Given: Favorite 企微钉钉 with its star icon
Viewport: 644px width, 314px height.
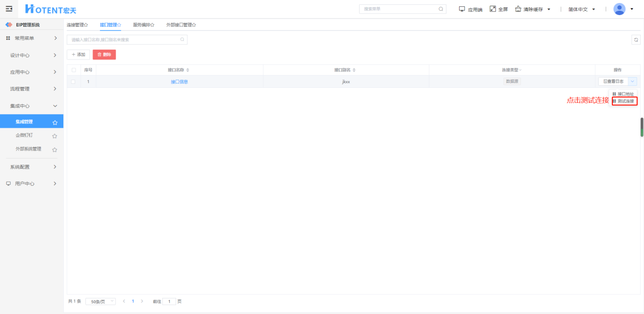Looking at the screenshot, I should [x=55, y=136].
